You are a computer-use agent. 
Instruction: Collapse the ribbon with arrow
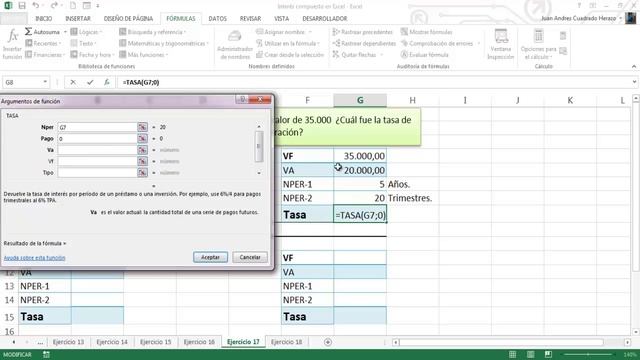633,67
